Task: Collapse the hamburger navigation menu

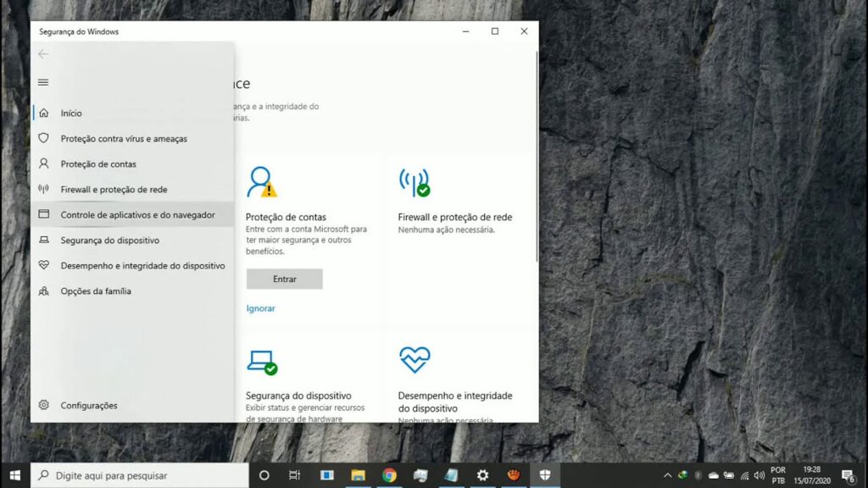Action: click(43, 82)
